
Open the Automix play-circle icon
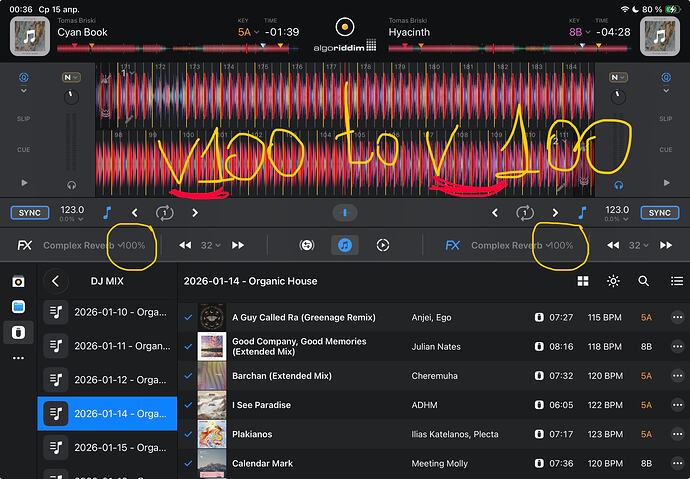coord(383,245)
